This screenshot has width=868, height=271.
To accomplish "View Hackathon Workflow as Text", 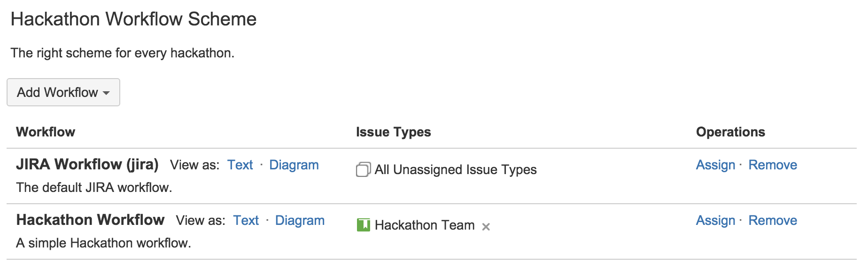I will (x=246, y=220).
